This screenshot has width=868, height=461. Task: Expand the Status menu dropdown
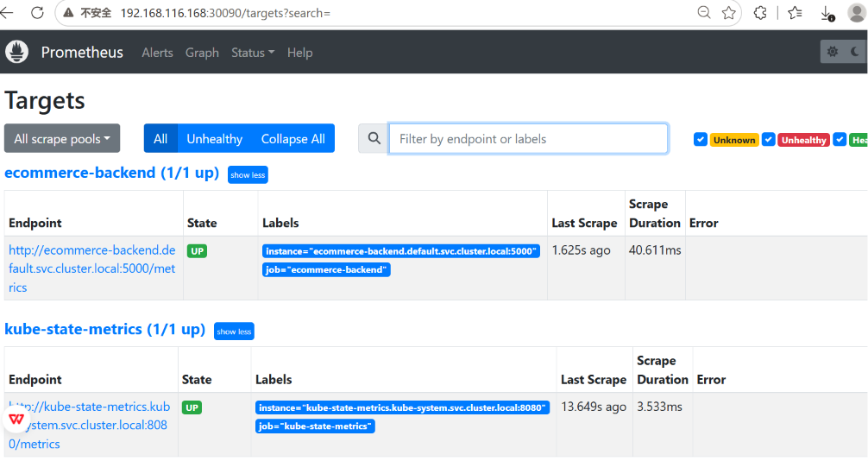point(253,53)
